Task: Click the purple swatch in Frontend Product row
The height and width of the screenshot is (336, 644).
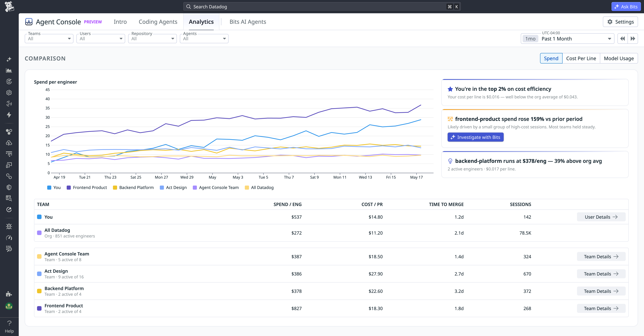Action: click(39, 308)
